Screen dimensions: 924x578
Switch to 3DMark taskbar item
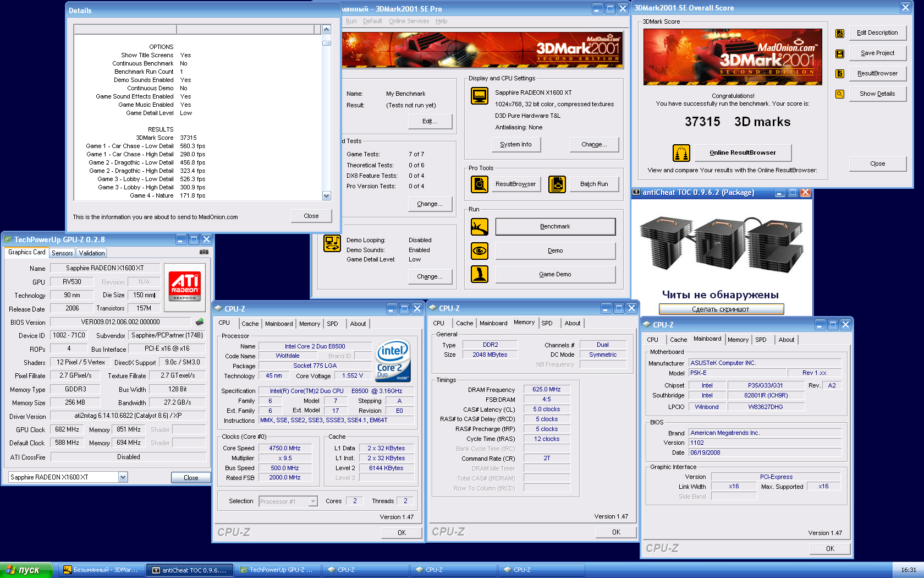point(101,570)
